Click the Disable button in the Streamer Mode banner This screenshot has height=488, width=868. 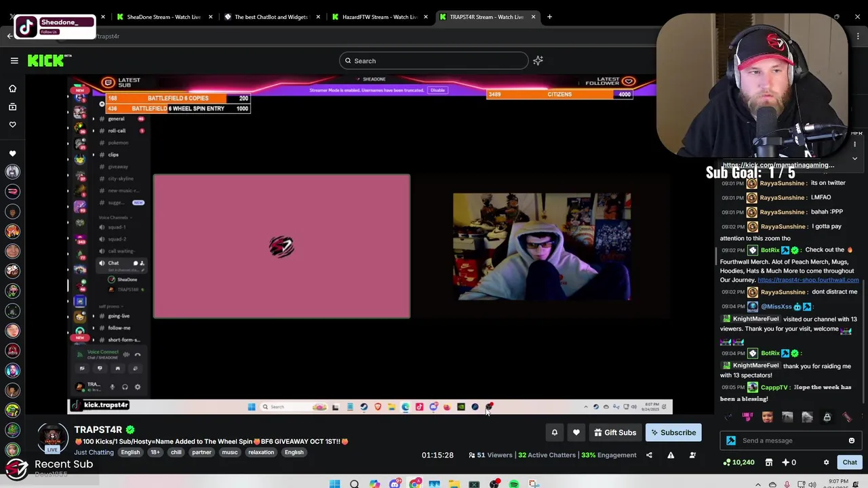coord(437,90)
